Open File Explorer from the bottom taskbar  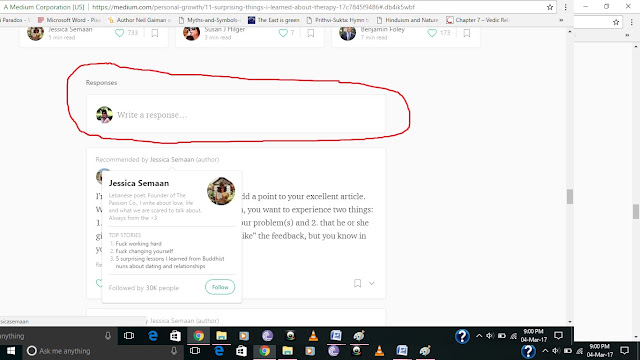[287, 351]
